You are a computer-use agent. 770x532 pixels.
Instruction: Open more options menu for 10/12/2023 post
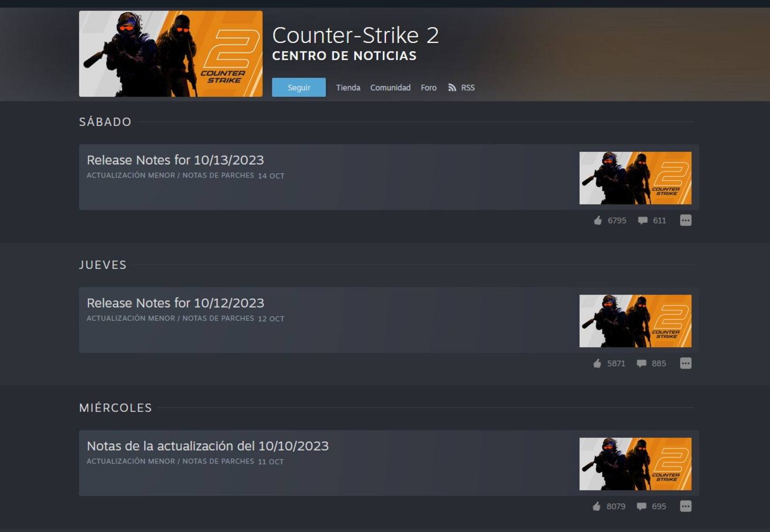click(686, 364)
